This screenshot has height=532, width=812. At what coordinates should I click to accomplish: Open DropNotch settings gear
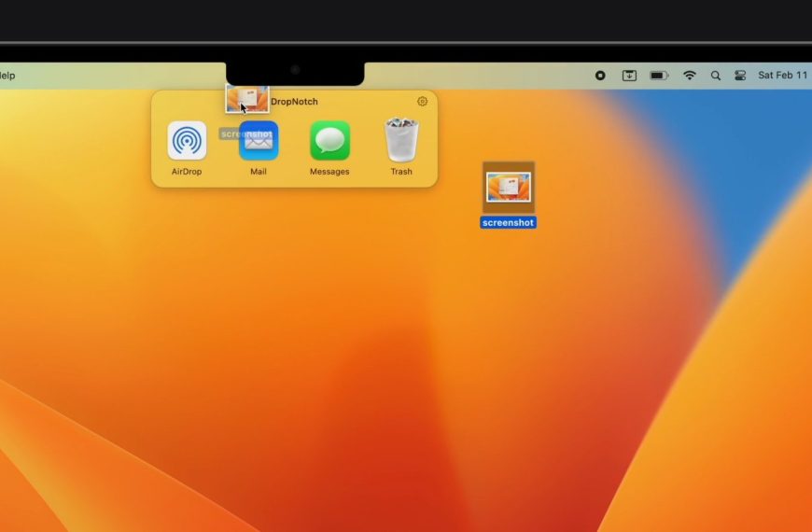(x=422, y=102)
